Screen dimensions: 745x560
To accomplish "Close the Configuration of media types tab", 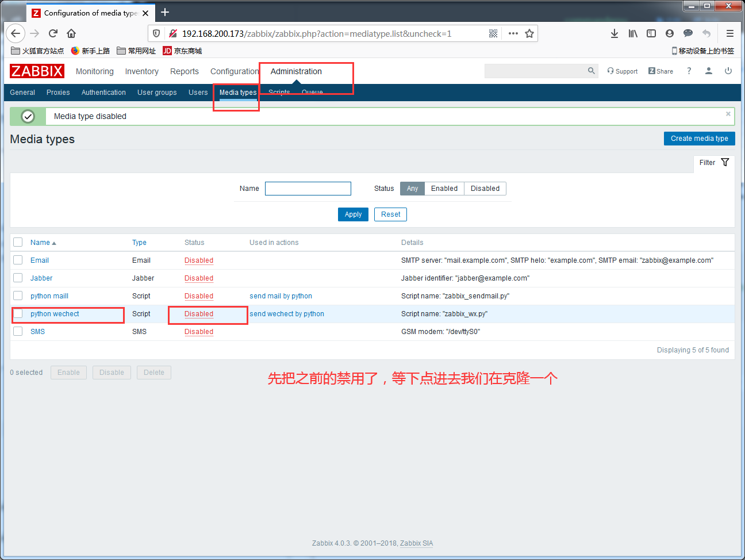I will click(x=145, y=13).
